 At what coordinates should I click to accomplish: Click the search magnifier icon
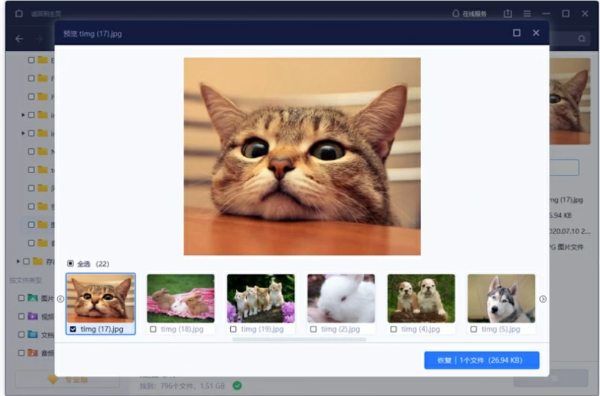point(582,39)
